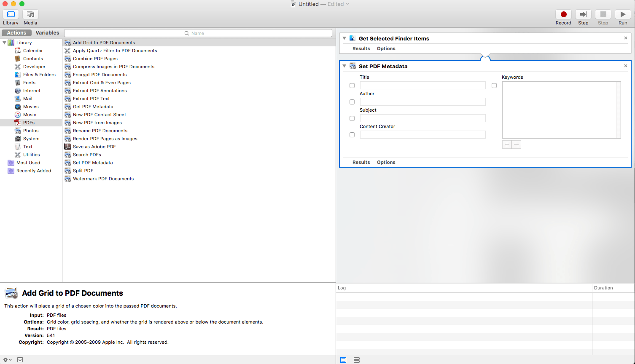Select the Photos category icon

[18, 131]
